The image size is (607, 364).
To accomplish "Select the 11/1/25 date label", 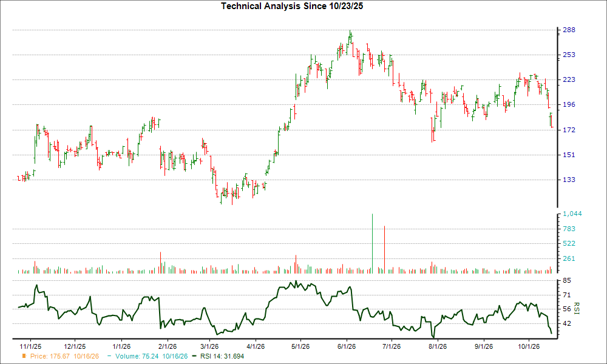I will [30, 346].
